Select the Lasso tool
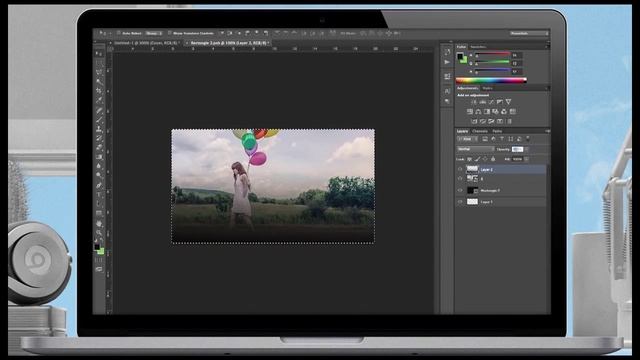640x360 pixels. pyautogui.click(x=99, y=72)
